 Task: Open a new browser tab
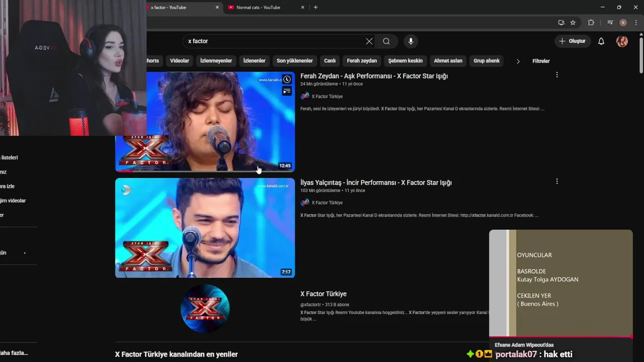[315, 8]
